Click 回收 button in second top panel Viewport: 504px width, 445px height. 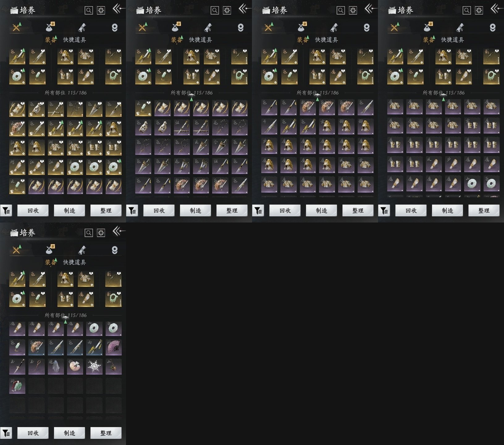point(159,210)
